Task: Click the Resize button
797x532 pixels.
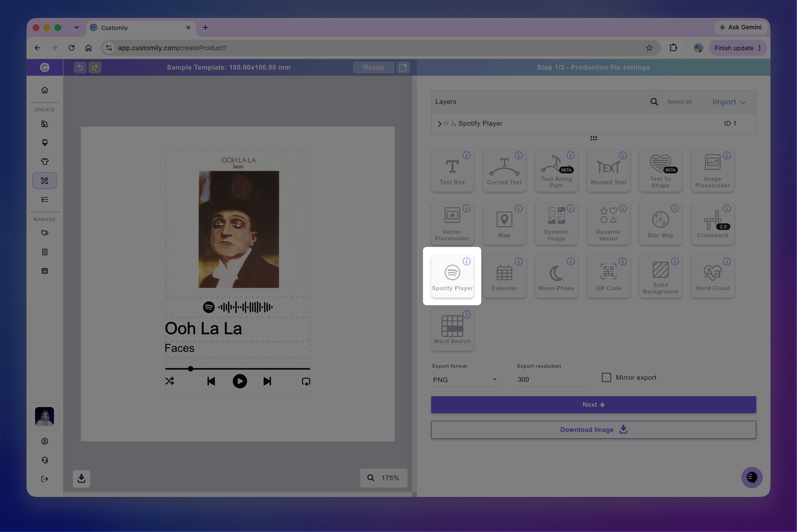Action: 374,67
